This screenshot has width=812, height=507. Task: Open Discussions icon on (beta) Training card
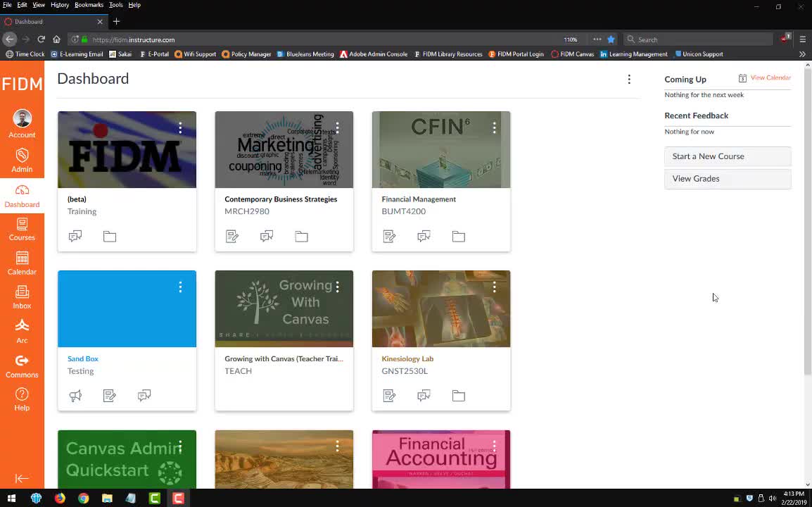75,237
